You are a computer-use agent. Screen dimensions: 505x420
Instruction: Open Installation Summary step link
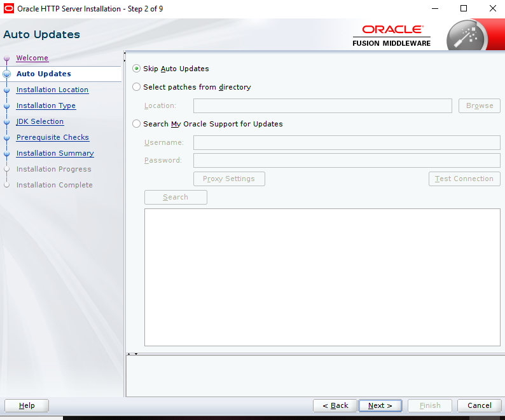tap(55, 153)
